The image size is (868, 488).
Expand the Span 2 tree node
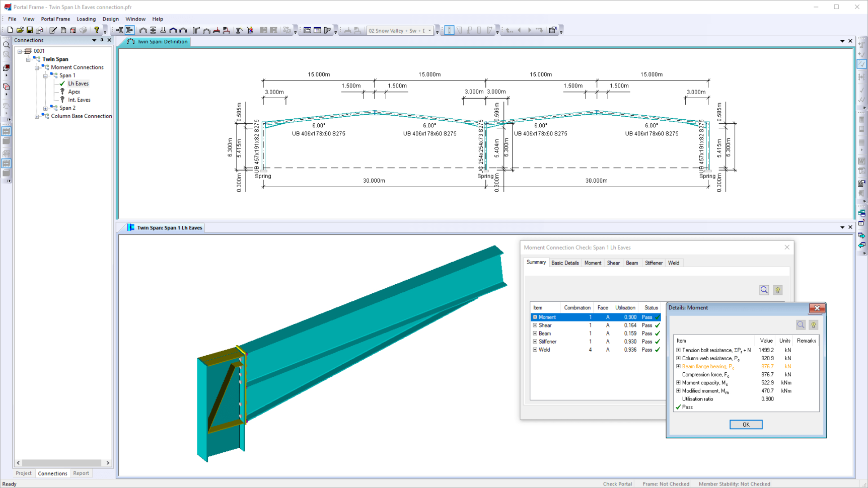click(x=45, y=108)
